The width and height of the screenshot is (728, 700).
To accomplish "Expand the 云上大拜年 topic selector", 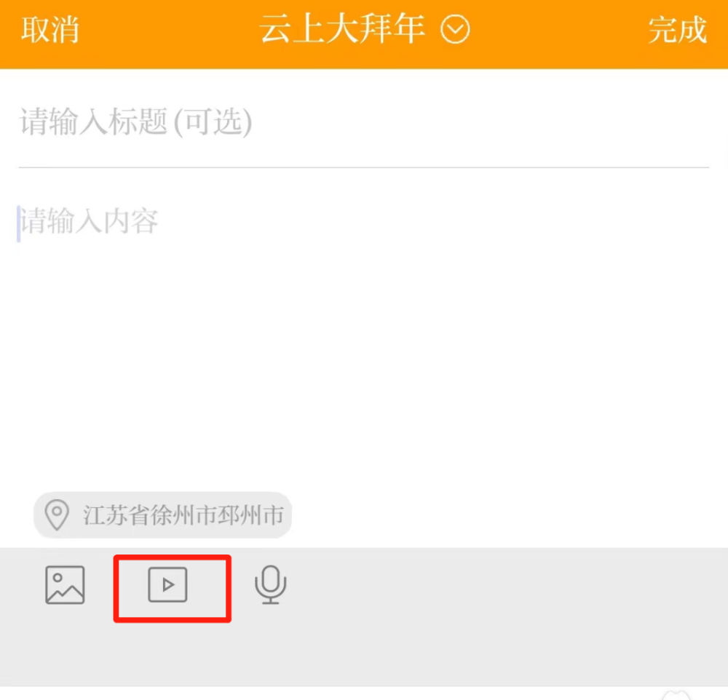I will point(365,29).
